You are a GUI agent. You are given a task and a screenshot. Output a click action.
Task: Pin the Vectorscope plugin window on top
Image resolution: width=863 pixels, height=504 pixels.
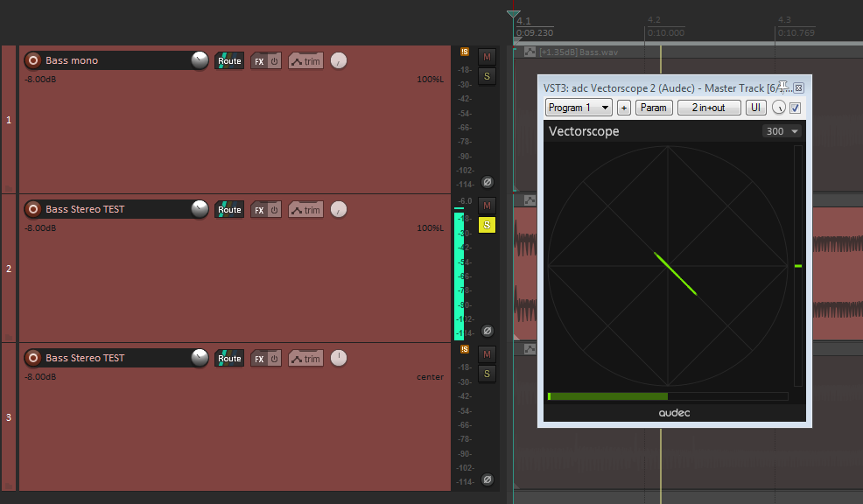(784, 87)
